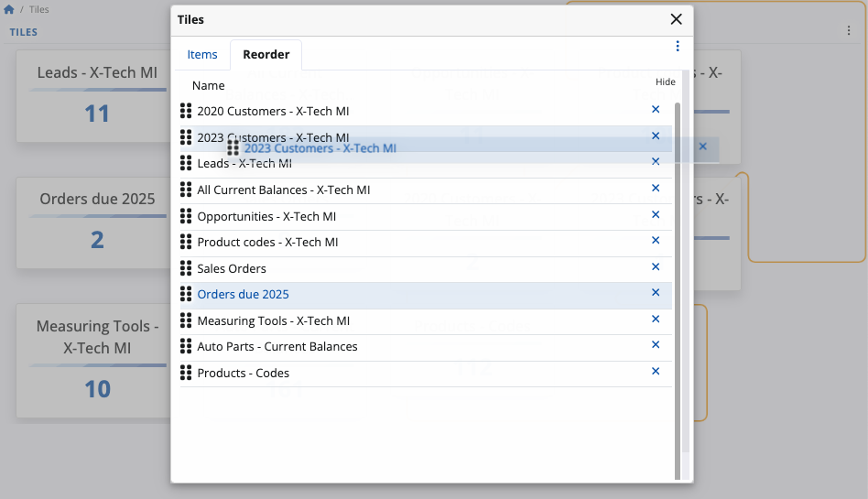Hide the All Current Balances tile

pyautogui.click(x=655, y=189)
